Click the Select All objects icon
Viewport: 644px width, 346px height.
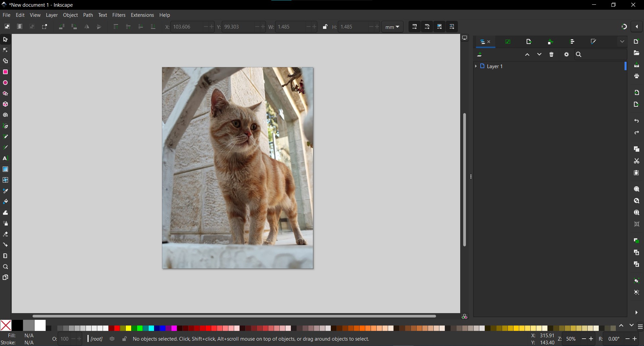click(x=7, y=27)
